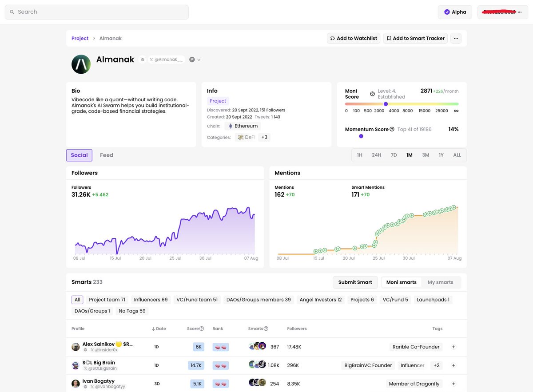Click the smarts avatars group for Alex Salnikov
Viewport: 533px width, 392px height.
pyautogui.click(x=258, y=346)
